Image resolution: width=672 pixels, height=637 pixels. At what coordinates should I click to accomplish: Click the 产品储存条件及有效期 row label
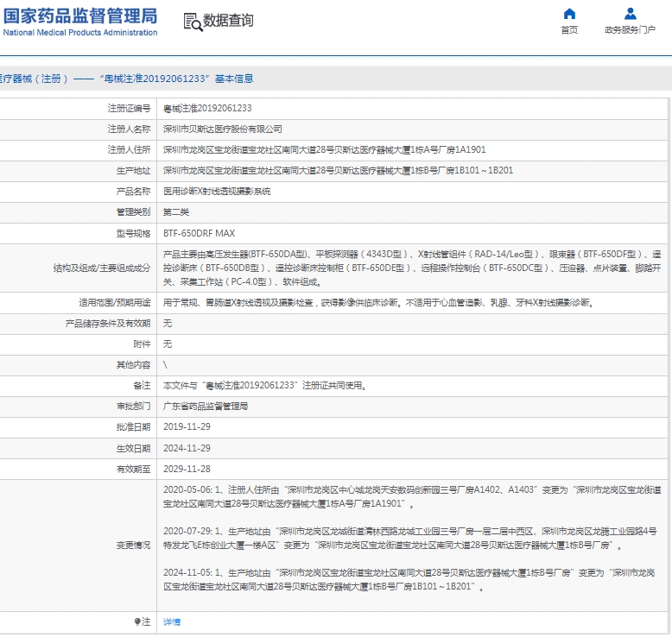[x=108, y=323]
